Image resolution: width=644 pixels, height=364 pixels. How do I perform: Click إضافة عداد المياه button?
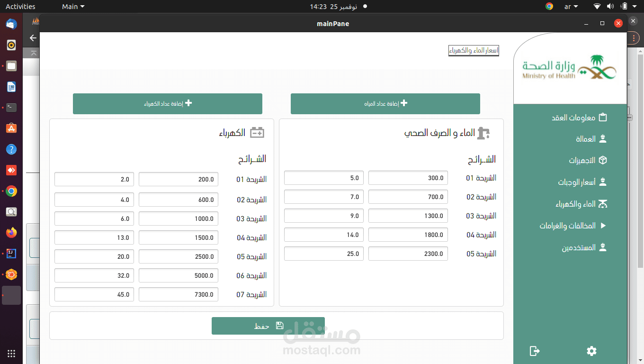click(x=385, y=104)
